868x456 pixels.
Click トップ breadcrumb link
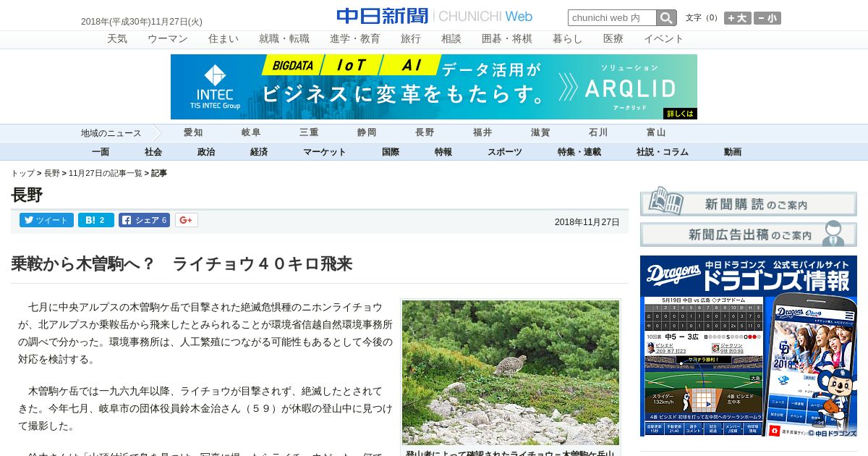tap(22, 174)
